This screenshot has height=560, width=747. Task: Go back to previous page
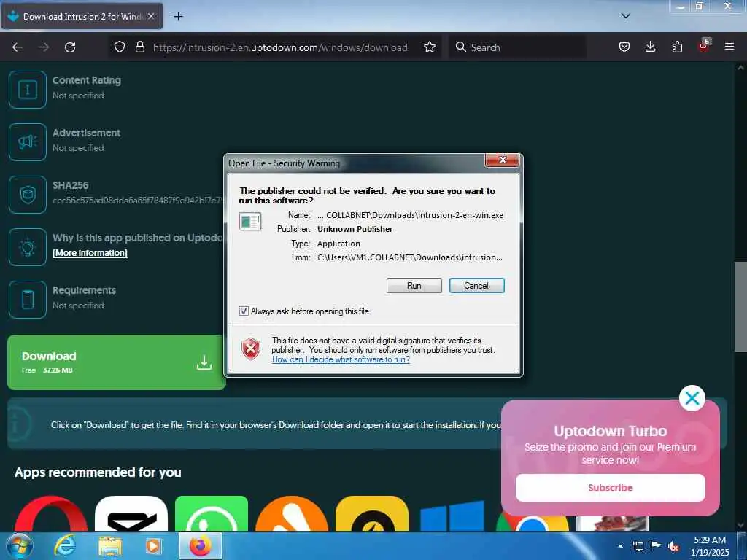18,47
